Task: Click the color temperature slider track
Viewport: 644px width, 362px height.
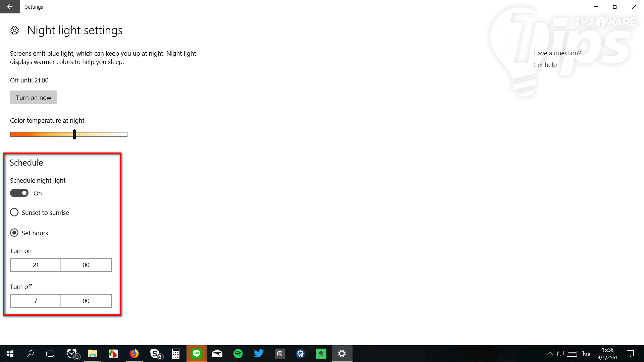Action: pos(101,134)
